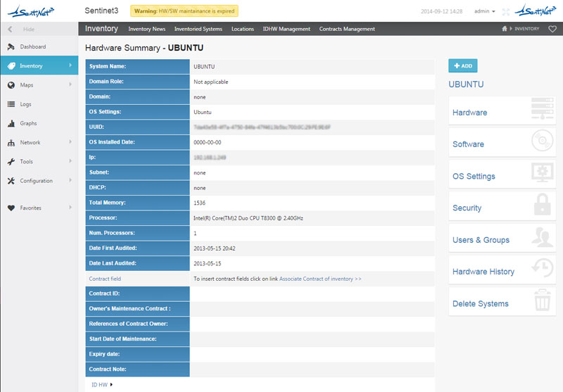The width and height of the screenshot is (563, 392).
Task: Click the monitor gear icon on OS Settings card
Action: pyautogui.click(x=542, y=172)
